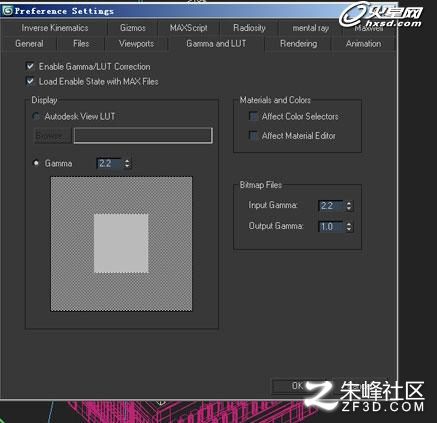The height and width of the screenshot is (423, 437).
Task: Click the Browse button for LUT file
Action: pyautogui.click(x=52, y=136)
